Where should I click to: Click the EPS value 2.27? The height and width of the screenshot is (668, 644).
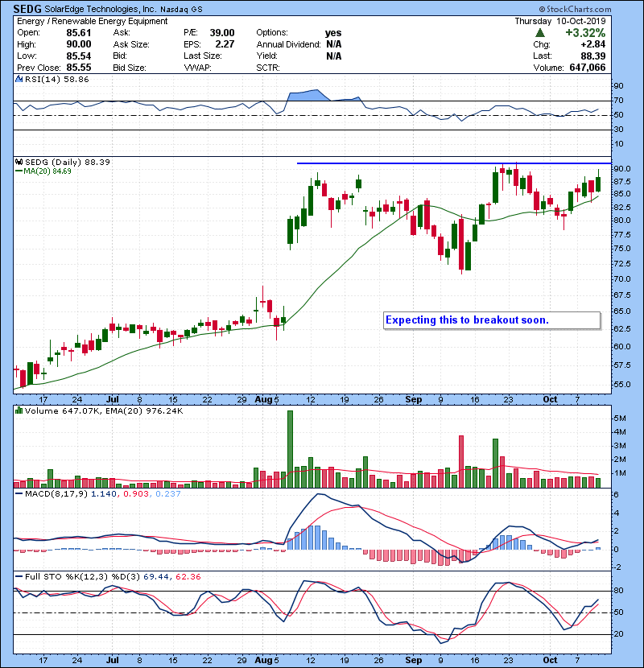pos(225,44)
